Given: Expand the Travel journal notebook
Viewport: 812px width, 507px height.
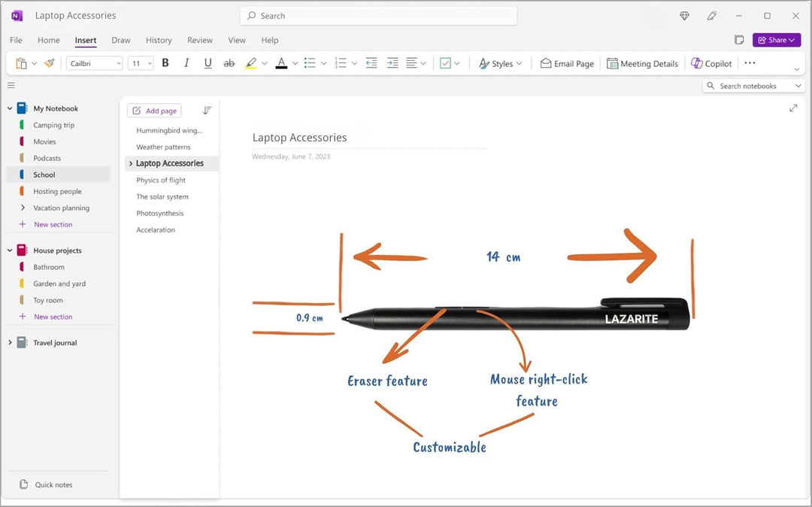Looking at the screenshot, I should tap(10, 343).
